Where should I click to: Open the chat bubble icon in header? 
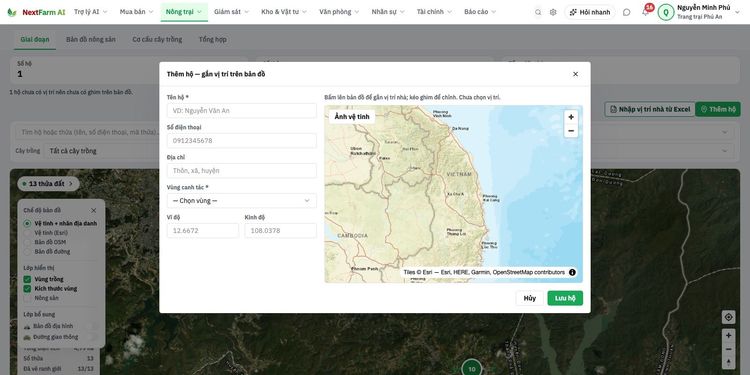[x=627, y=12]
